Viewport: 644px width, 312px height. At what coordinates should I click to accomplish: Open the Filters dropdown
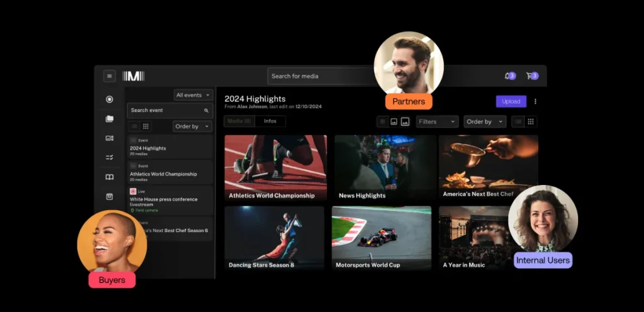(436, 121)
